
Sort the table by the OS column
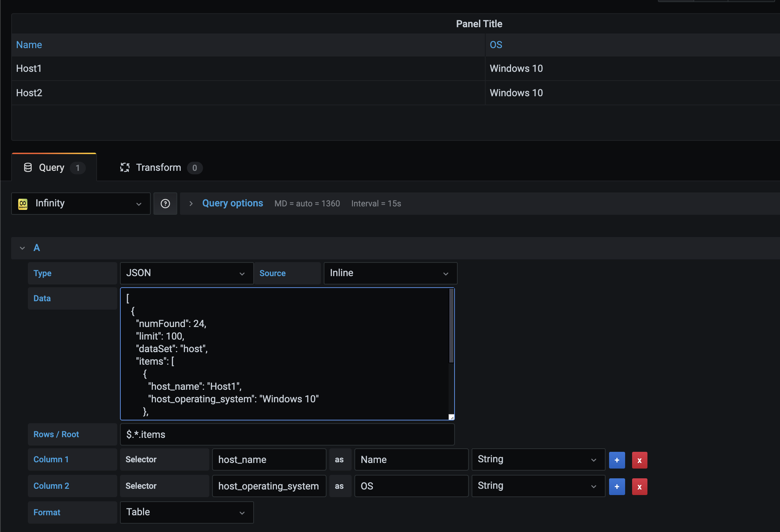[x=496, y=45]
